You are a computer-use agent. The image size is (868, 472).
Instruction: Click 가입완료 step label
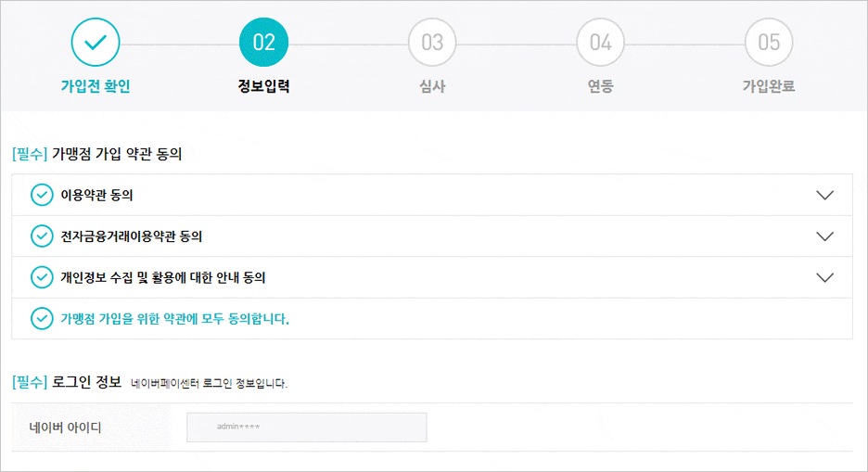(x=769, y=86)
